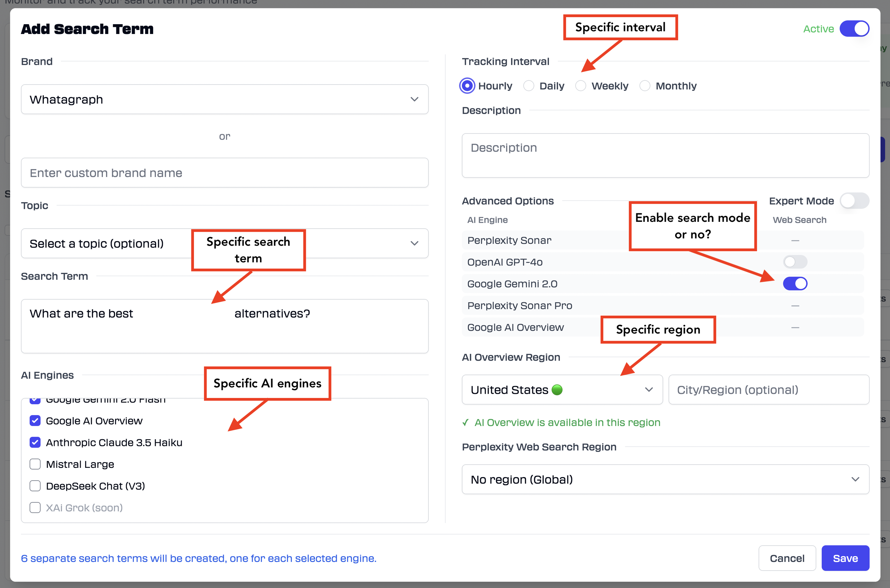The width and height of the screenshot is (890, 588).
Task: Save the new search term
Action: click(x=845, y=558)
